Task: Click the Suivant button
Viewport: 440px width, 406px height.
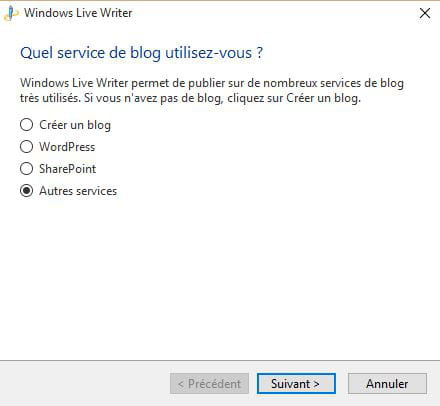Action: click(296, 384)
